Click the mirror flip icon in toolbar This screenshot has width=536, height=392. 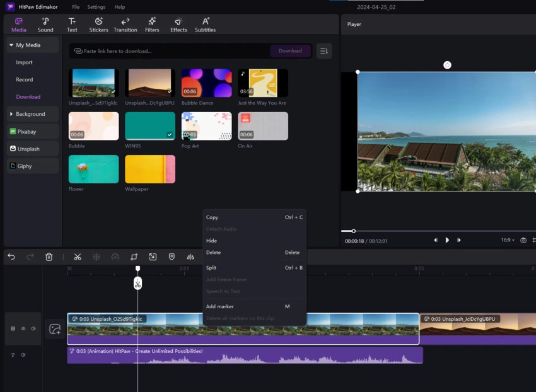pyautogui.click(x=190, y=257)
